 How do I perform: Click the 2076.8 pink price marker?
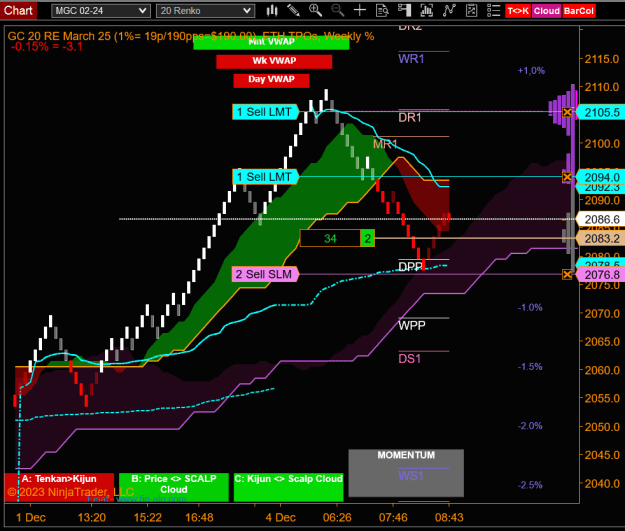pyautogui.click(x=601, y=275)
